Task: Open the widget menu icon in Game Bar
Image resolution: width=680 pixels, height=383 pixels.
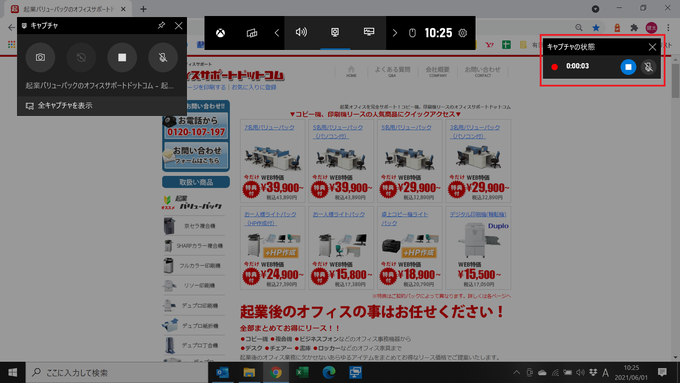Action: point(252,33)
